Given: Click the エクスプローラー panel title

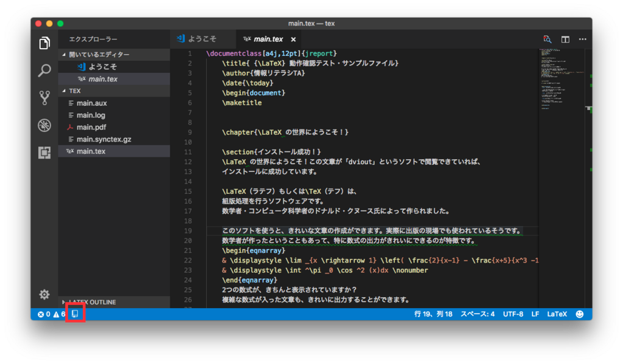Looking at the screenshot, I should tap(93, 39).
